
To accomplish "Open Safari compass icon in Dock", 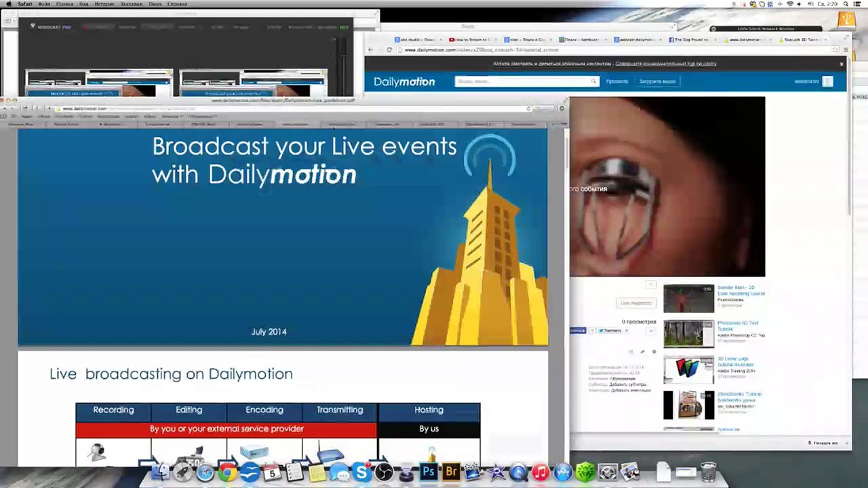I will click(205, 472).
